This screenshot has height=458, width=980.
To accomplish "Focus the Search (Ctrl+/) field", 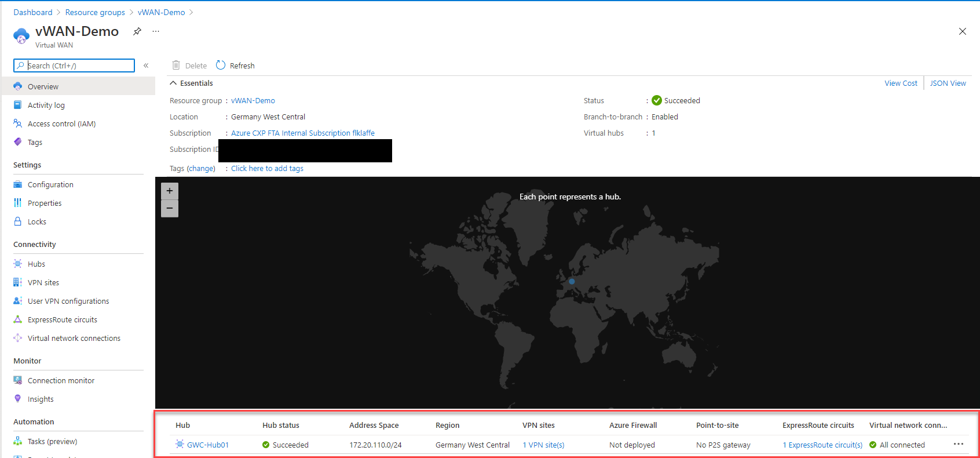I will point(74,66).
